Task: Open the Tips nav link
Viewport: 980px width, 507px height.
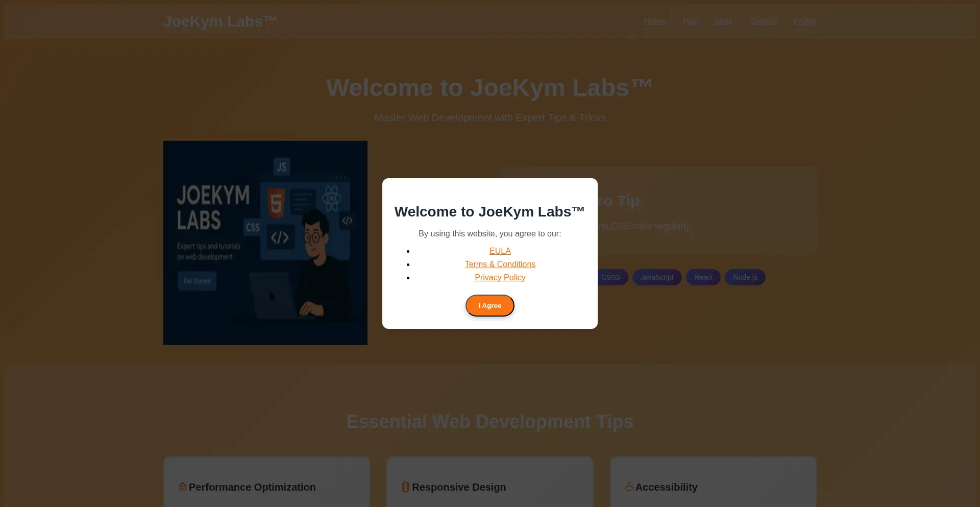Action: [x=690, y=21]
